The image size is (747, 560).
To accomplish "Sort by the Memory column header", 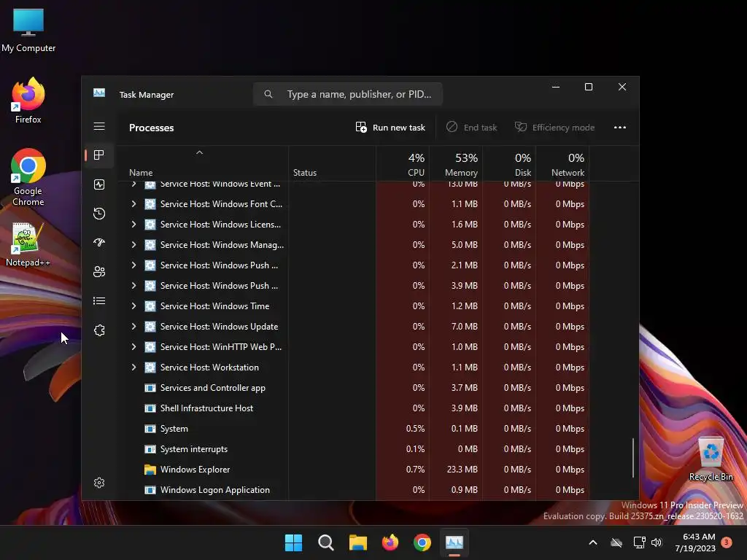I will pyautogui.click(x=457, y=164).
